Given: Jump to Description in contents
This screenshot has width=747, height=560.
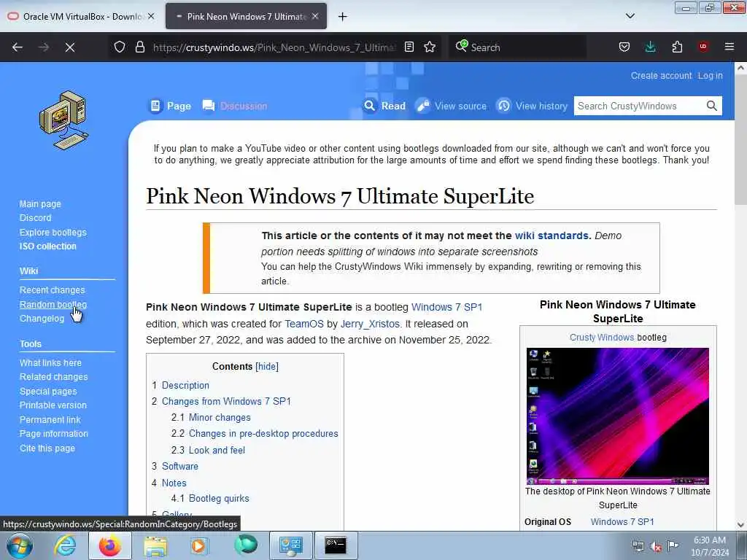Looking at the screenshot, I should (x=185, y=385).
